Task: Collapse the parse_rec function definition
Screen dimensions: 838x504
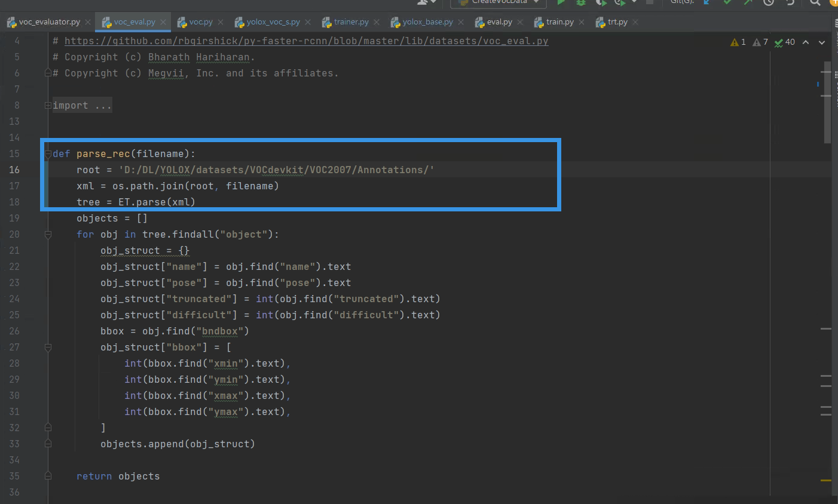Action: [48, 154]
